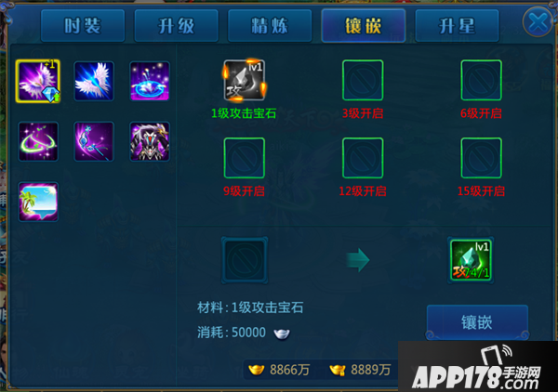Click the empty source gem slot
The width and height of the screenshot is (558, 392).
pos(245,260)
